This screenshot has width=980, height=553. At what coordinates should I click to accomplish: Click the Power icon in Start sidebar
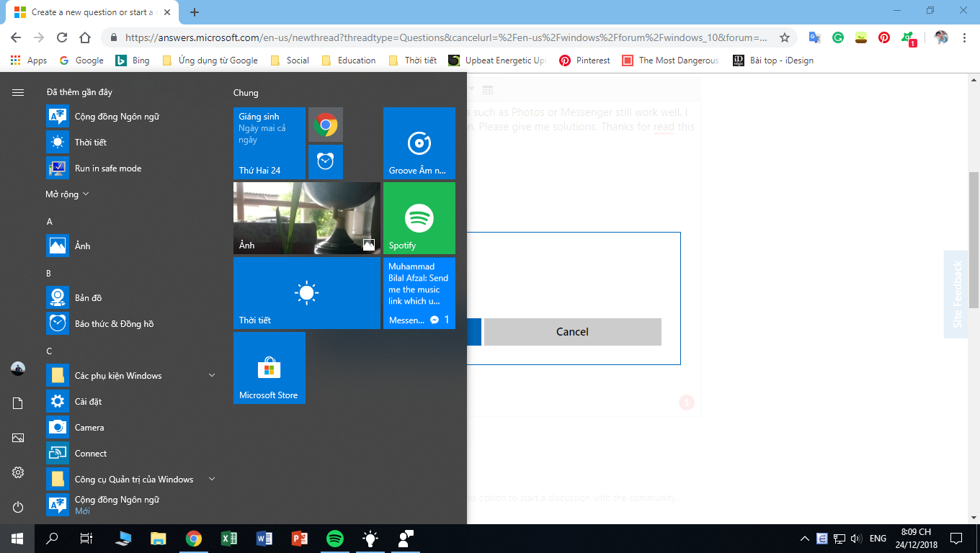click(x=18, y=507)
